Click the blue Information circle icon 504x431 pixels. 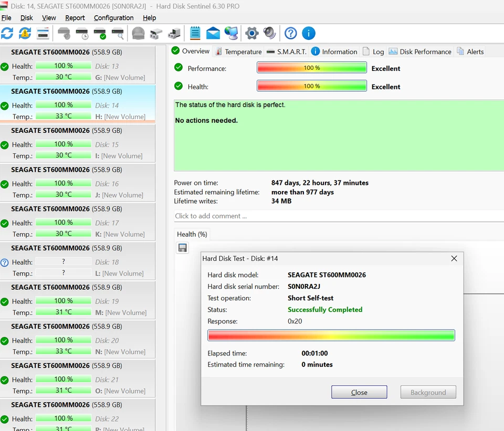tap(309, 33)
